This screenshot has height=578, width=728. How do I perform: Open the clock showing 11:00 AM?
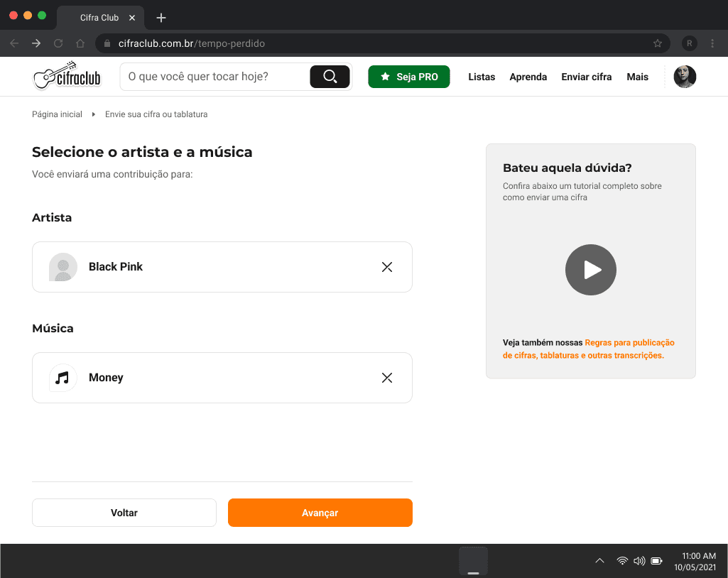click(695, 561)
